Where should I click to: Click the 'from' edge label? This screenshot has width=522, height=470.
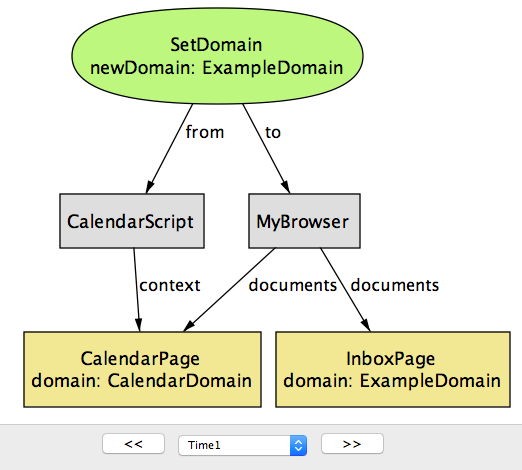click(205, 132)
